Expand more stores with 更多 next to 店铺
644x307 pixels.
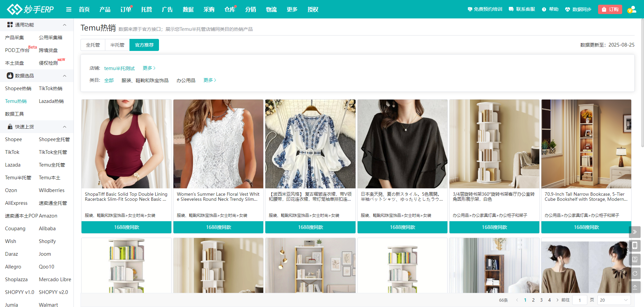click(149, 68)
